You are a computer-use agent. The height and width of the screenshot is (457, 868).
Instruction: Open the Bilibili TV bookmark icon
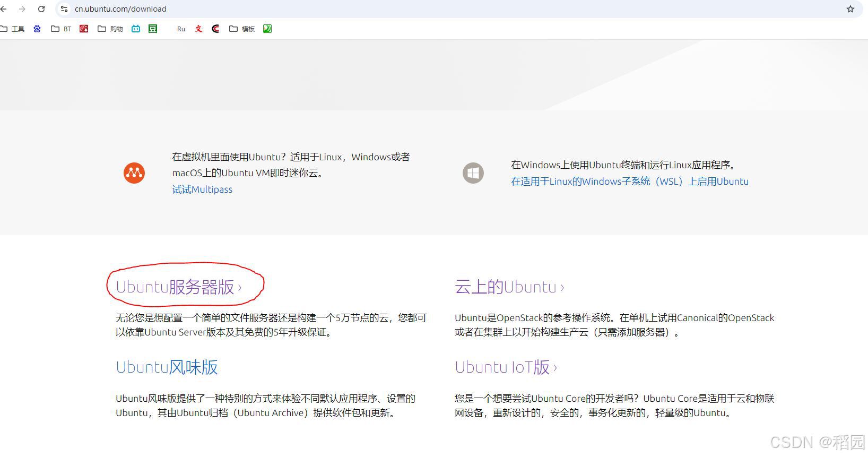(x=136, y=29)
